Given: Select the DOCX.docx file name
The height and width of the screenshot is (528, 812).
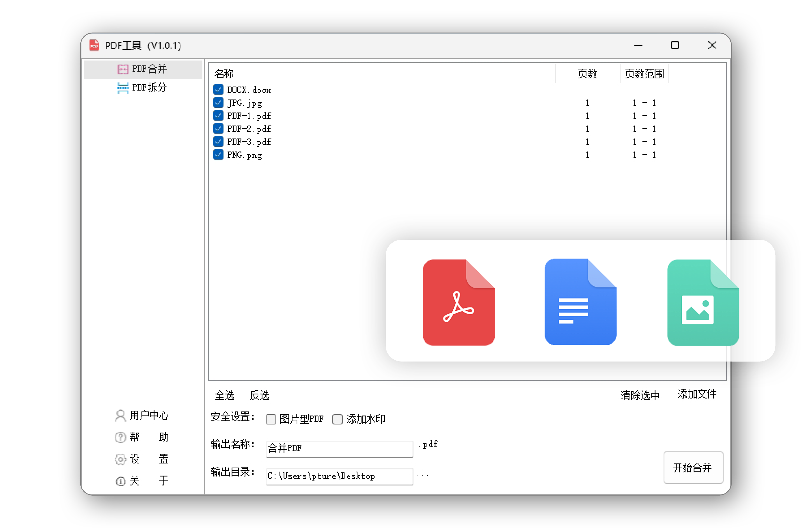Looking at the screenshot, I should [249, 90].
